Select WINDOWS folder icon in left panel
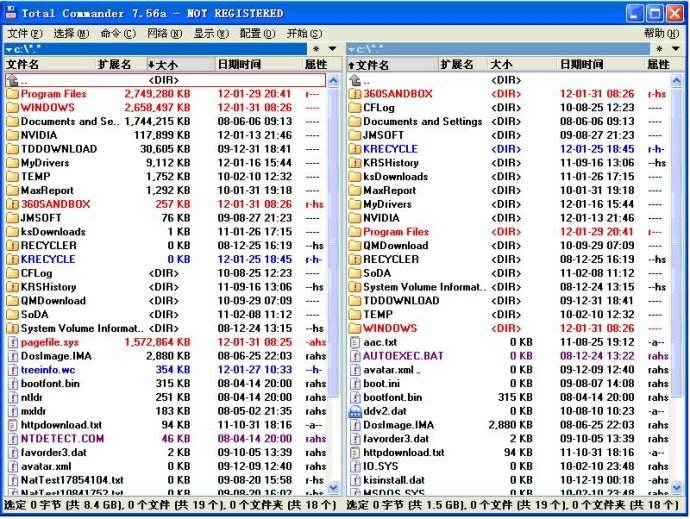 (x=13, y=108)
